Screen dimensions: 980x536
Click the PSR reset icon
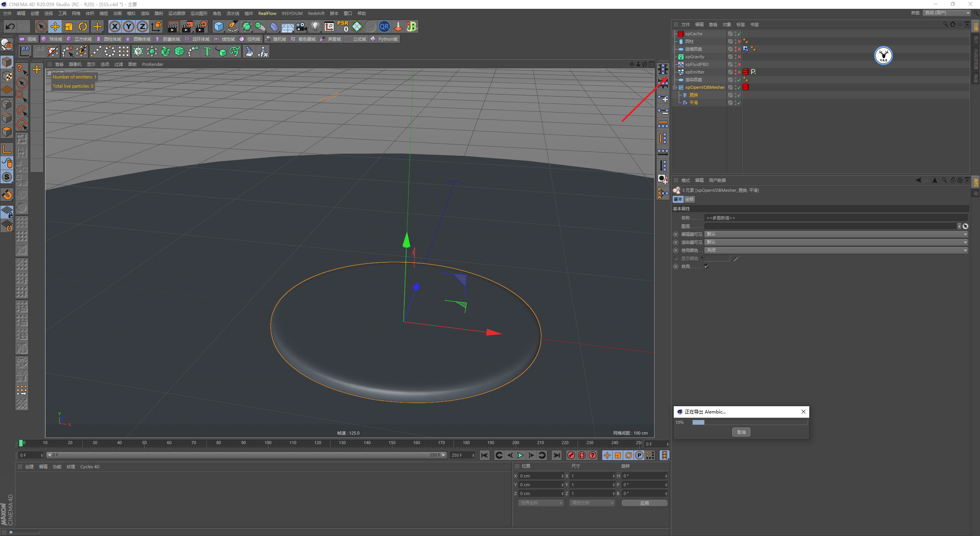click(x=343, y=26)
